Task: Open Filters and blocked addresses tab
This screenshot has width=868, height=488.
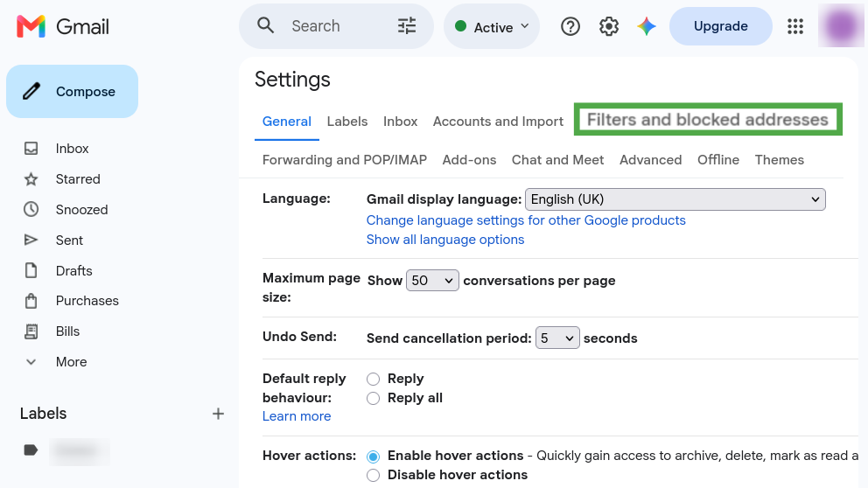Action: pyautogui.click(x=708, y=120)
